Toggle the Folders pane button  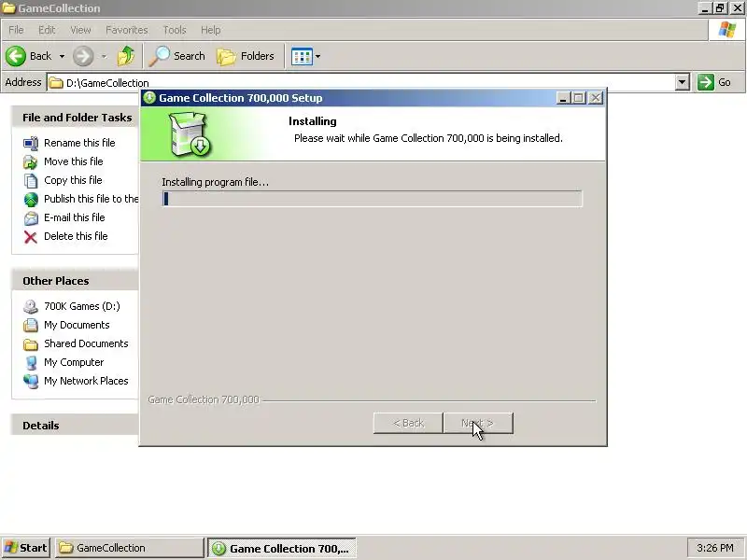point(246,56)
